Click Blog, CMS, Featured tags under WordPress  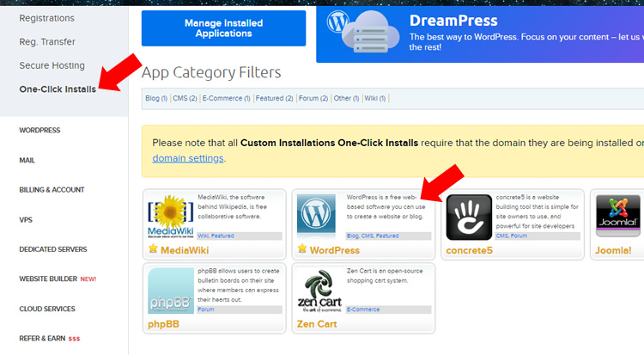373,236
